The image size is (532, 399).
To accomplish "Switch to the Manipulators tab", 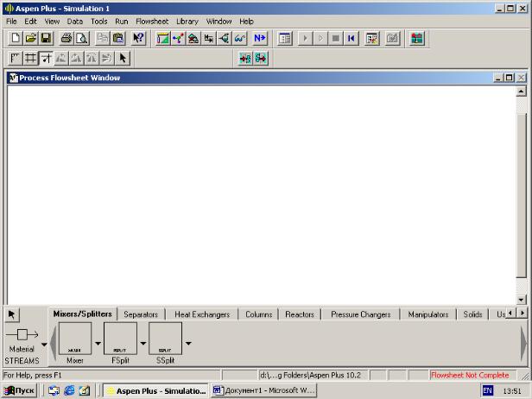I will [x=428, y=314].
